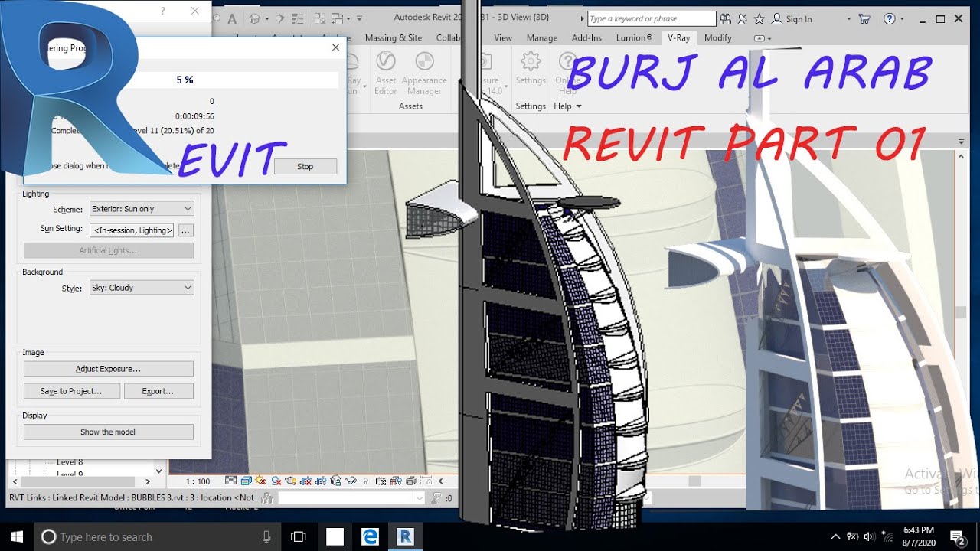This screenshot has height=551, width=980.
Task: Open Default 3D View from quick access
Action: click(254, 18)
